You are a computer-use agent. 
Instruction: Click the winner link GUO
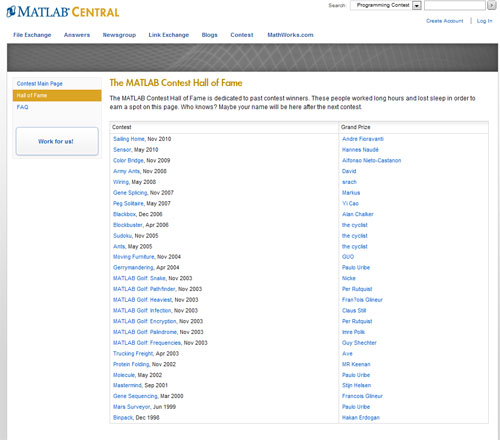348,256
